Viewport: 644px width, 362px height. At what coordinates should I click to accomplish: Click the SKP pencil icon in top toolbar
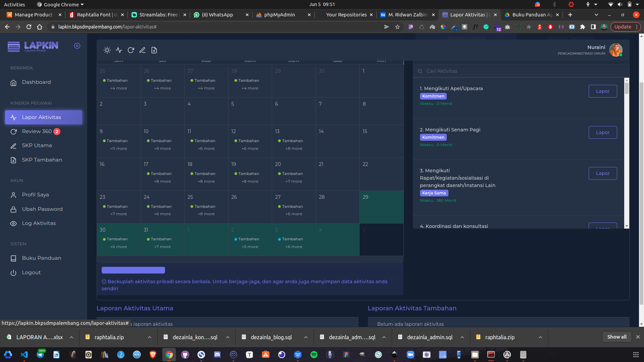(x=142, y=50)
